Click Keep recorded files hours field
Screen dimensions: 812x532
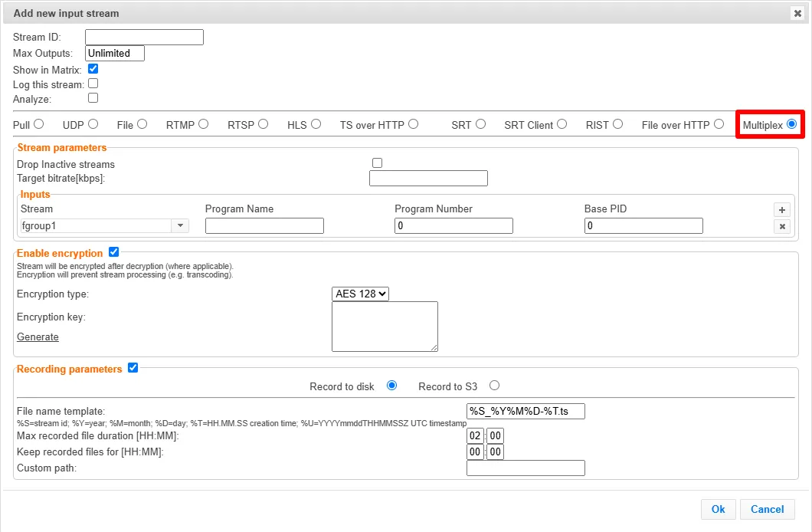click(476, 452)
